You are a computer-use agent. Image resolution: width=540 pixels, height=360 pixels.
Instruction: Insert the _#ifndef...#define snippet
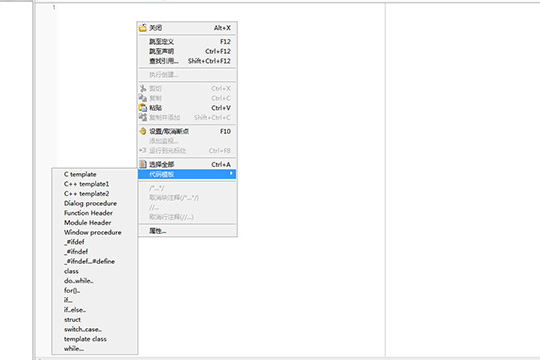[x=95, y=261]
